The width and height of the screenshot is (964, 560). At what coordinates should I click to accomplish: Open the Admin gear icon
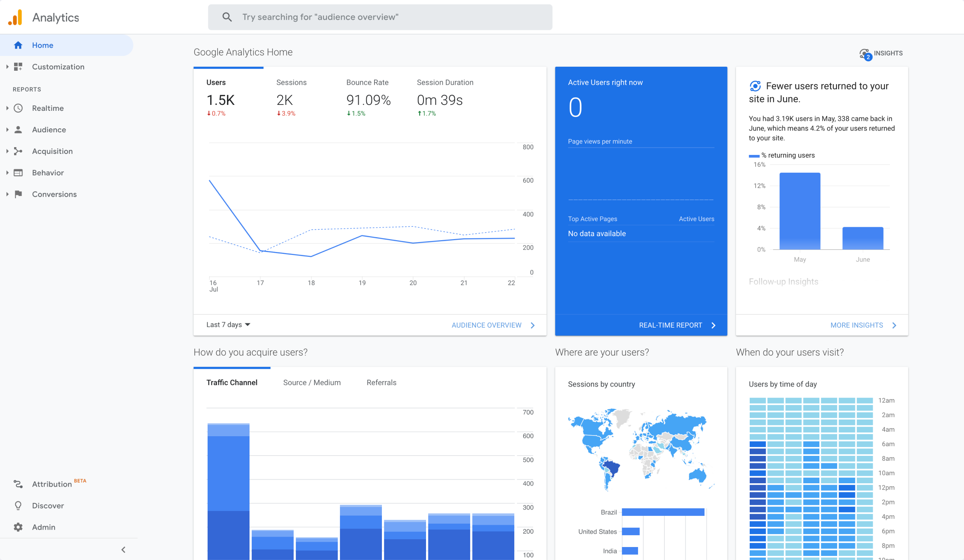(18, 527)
